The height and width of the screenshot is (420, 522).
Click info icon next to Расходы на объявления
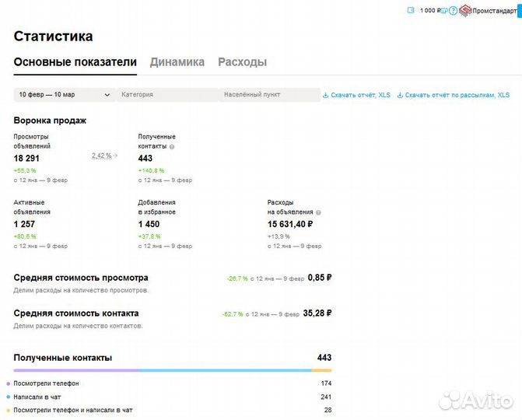(318, 212)
